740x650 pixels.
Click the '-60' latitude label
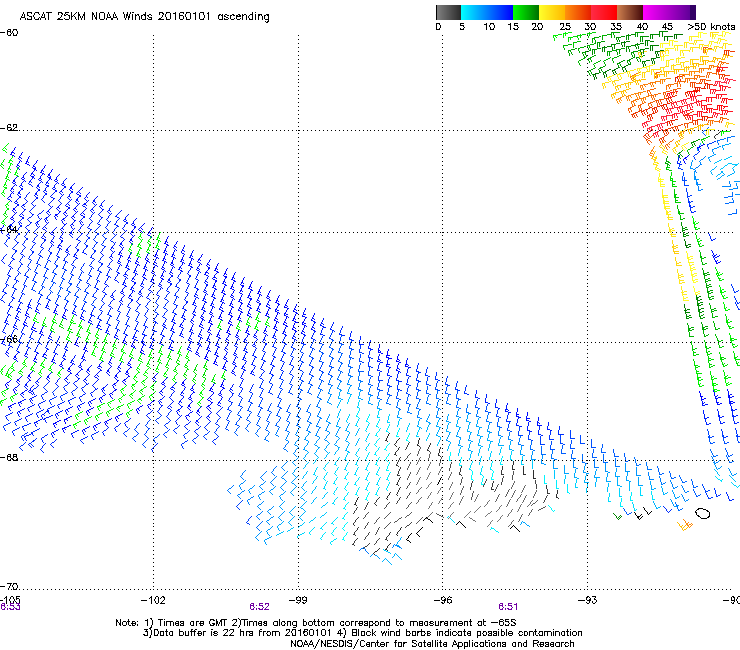coord(9,33)
